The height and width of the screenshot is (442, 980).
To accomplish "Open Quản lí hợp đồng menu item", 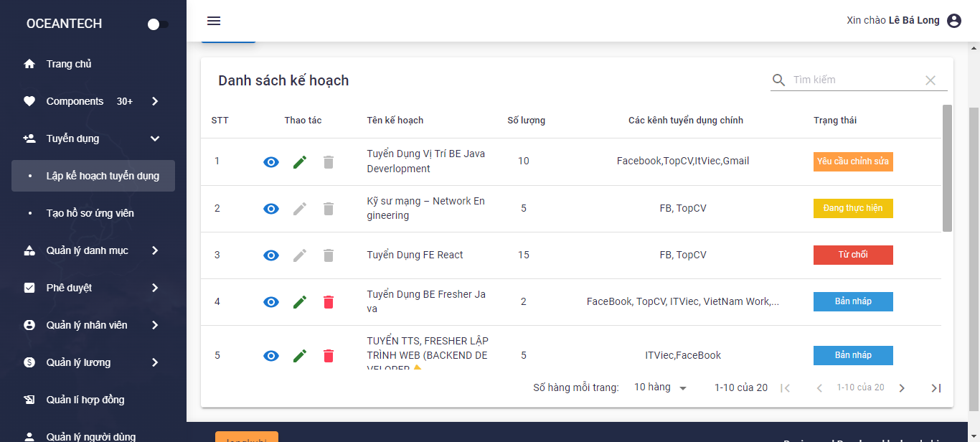I will pyautogui.click(x=93, y=400).
